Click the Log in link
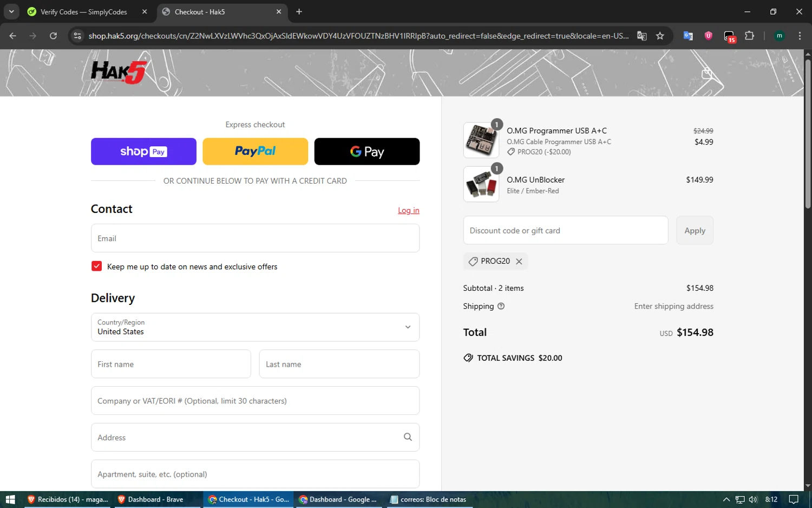Image resolution: width=812 pixels, height=508 pixels. (x=409, y=210)
